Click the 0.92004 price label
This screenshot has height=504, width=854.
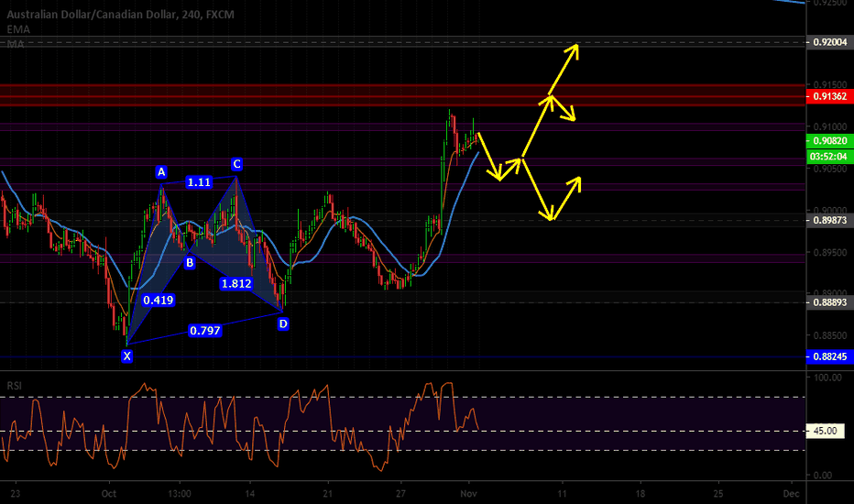point(829,42)
